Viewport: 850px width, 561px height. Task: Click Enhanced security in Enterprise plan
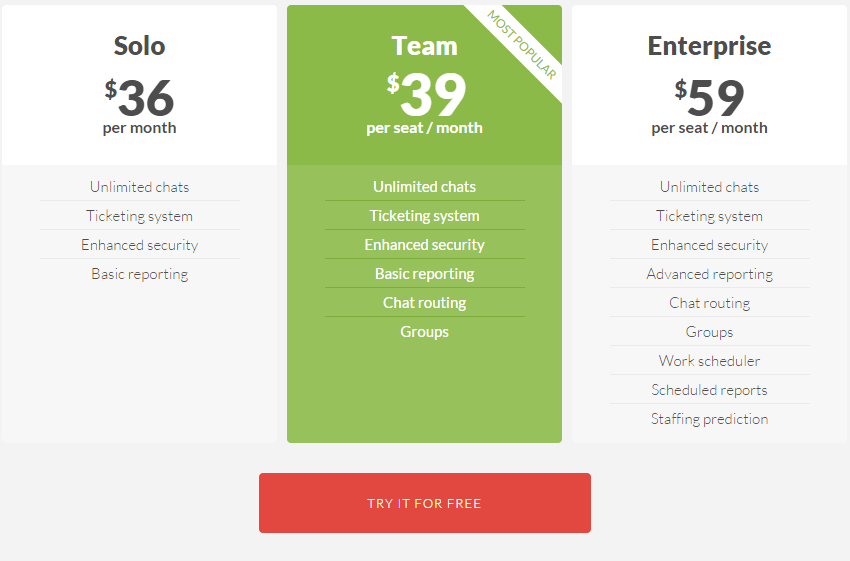[x=709, y=245]
